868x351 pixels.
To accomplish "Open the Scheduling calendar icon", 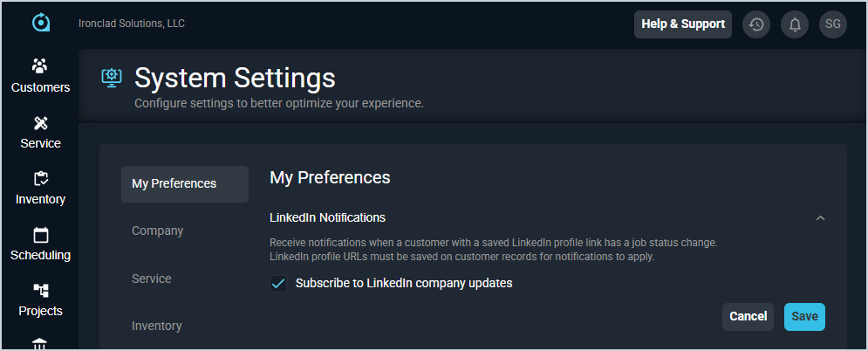I will click(40, 235).
